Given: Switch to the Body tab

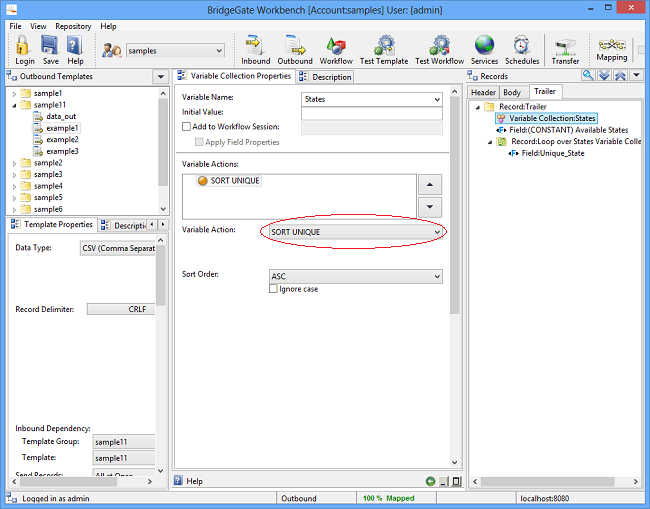Looking at the screenshot, I should (511, 93).
